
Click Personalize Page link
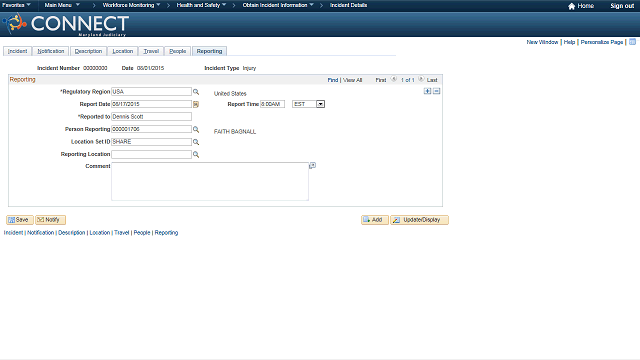(x=602, y=42)
